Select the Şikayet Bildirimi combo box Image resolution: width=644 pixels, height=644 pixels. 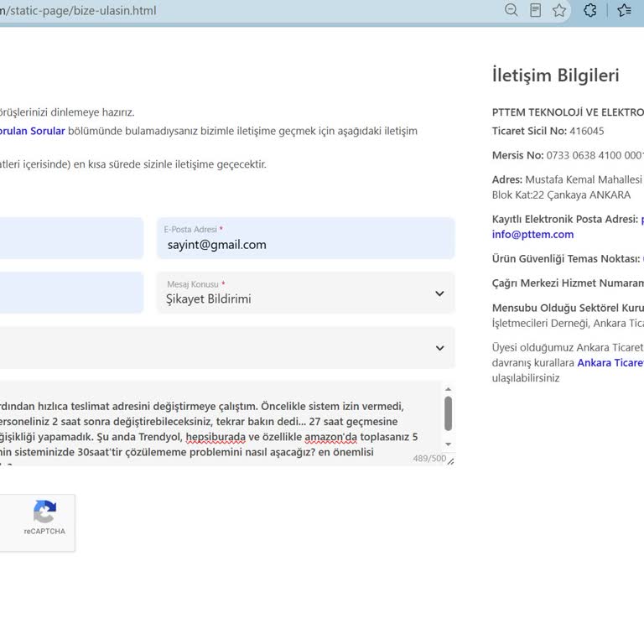coord(305,293)
